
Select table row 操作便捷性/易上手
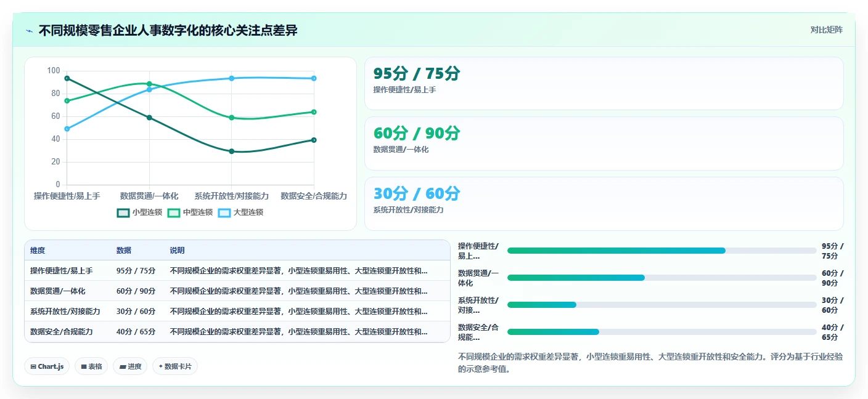pyautogui.click(x=237, y=270)
